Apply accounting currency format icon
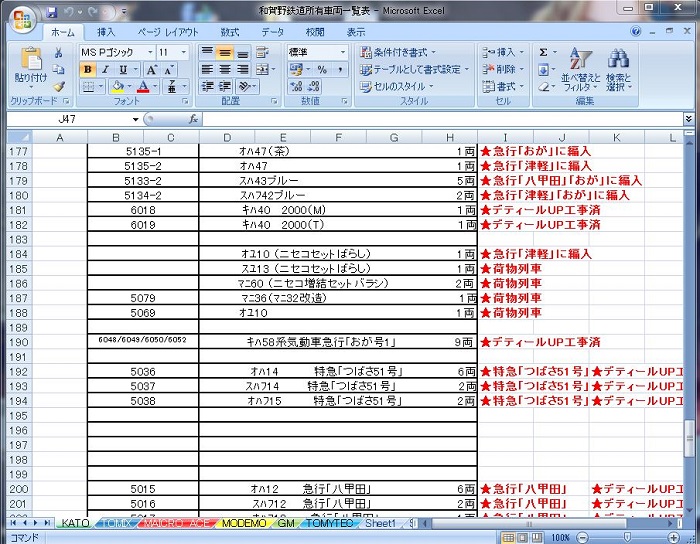 coord(296,69)
